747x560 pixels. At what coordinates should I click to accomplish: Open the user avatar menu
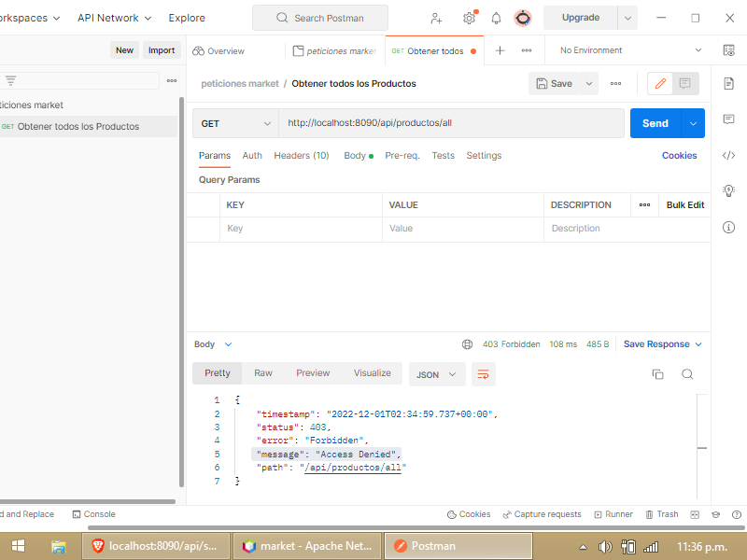(x=523, y=18)
